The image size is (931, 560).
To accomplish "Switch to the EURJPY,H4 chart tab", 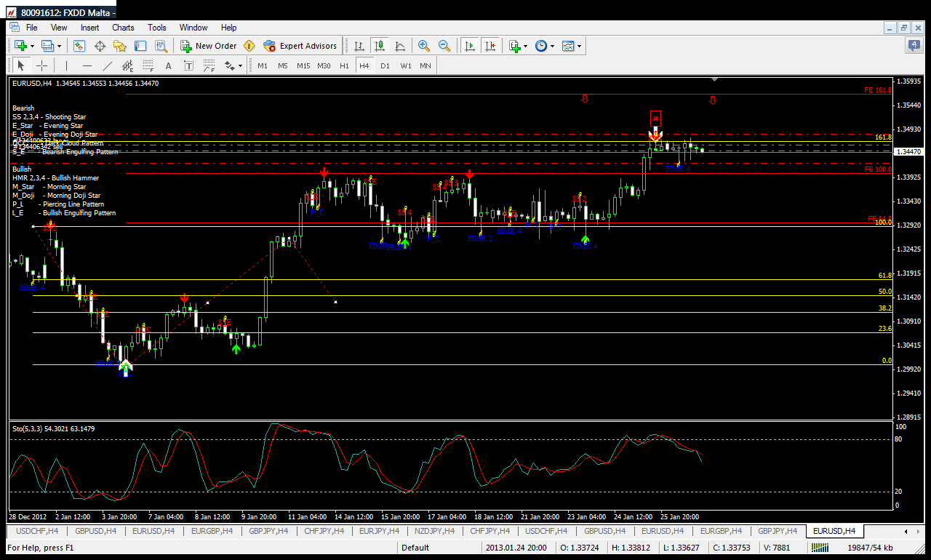I will pos(379,531).
